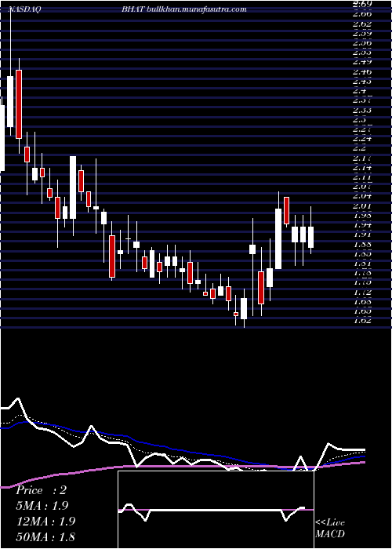Select the tall white candle reaching 2.01
Image resolution: width=392 pixels, height=549 pixels.
click(278, 238)
